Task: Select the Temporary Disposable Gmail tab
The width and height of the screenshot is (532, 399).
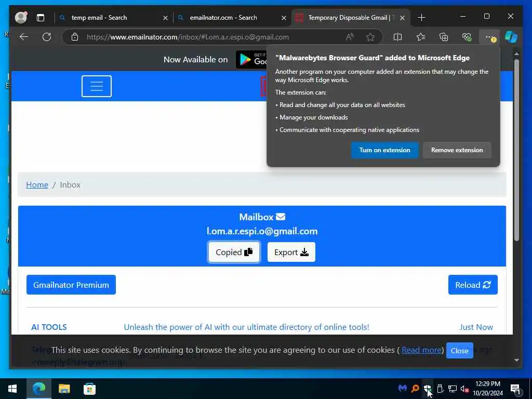Action: pos(351,18)
